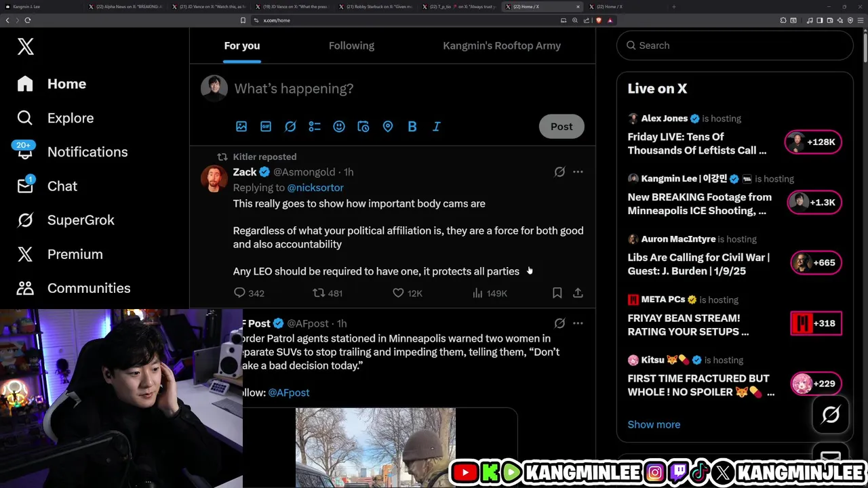The image size is (868, 488).
Task: Open the emoji picker in composer
Action: click(339, 127)
